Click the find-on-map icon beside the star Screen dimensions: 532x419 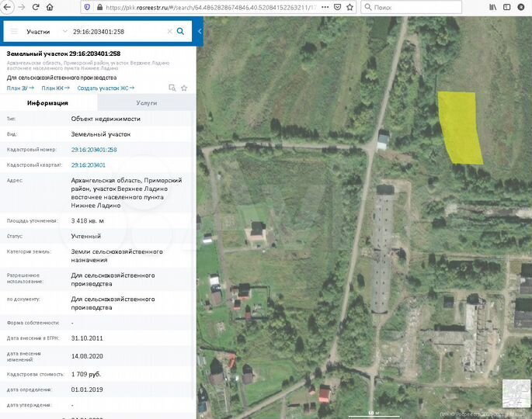coord(172,88)
